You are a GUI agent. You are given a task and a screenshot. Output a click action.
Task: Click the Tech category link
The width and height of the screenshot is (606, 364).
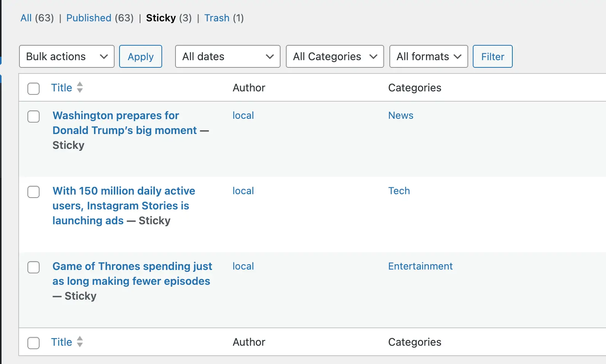pyautogui.click(x=399, y=191)
